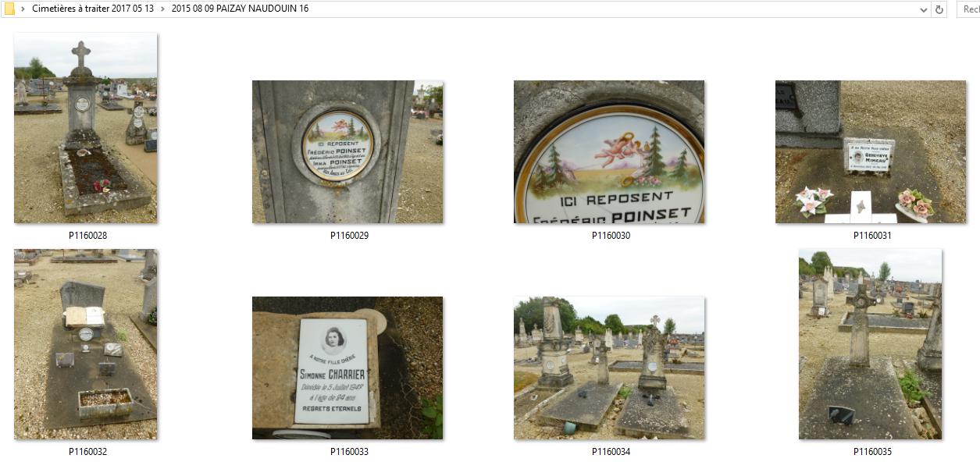Image resolution: width=980 pixels, height=462 pixels.
Task: Click the P1160033 file name label
Action: coord(349,452)
